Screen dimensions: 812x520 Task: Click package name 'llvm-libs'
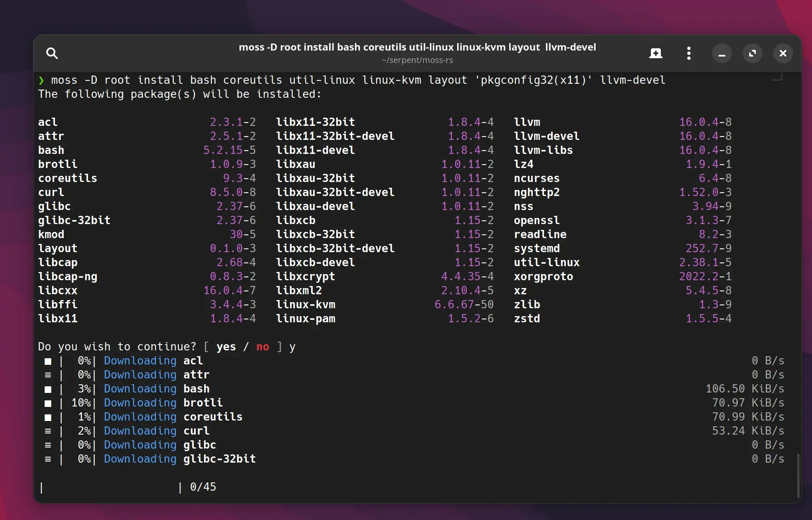544,151
